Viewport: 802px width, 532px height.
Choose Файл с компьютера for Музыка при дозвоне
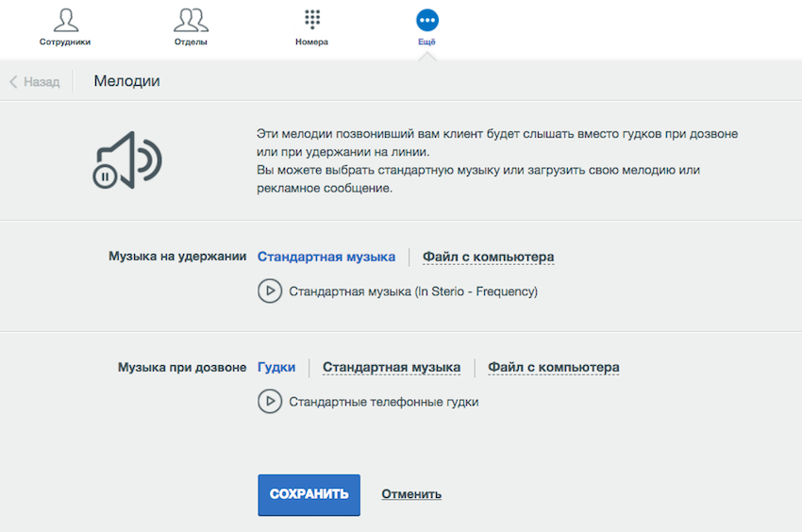point(554,367)
